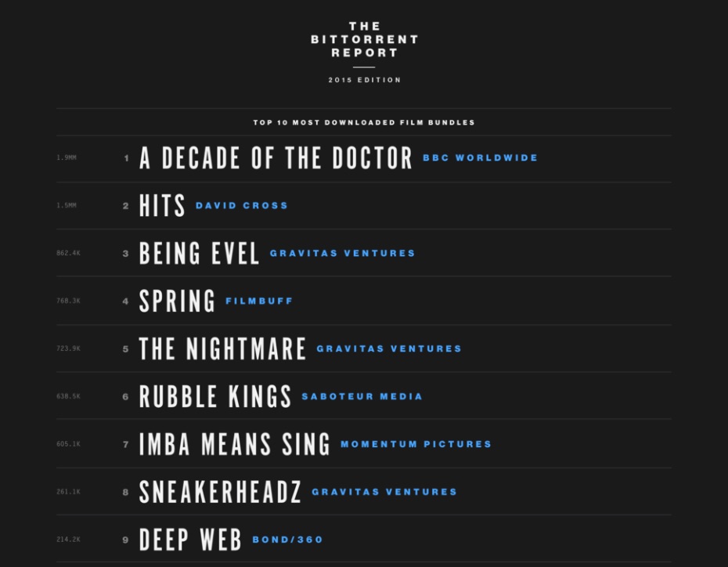Screen dimensions: 728x567
Task: Open the David Cross publisher link
Action: [x=241, y=206]
